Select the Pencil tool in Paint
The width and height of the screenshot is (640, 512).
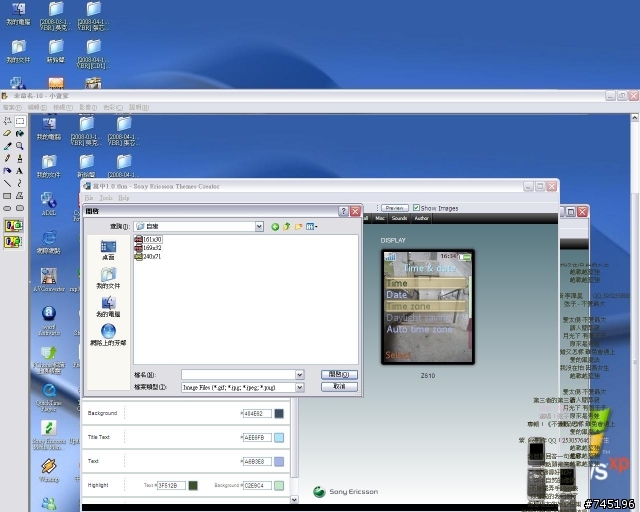coord(7,158)
